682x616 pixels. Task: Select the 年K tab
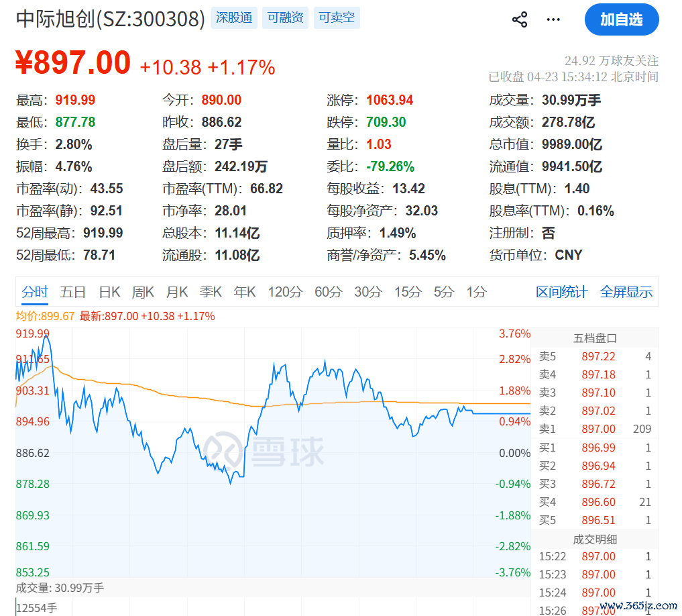point(245,292)
